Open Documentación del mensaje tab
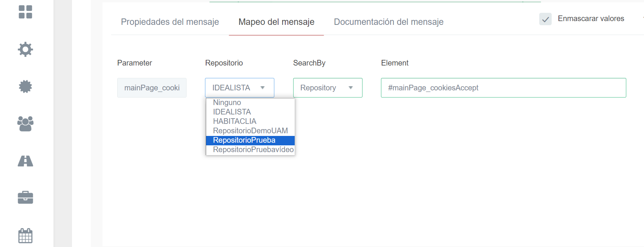644x247 pixels. coord(389,22)
